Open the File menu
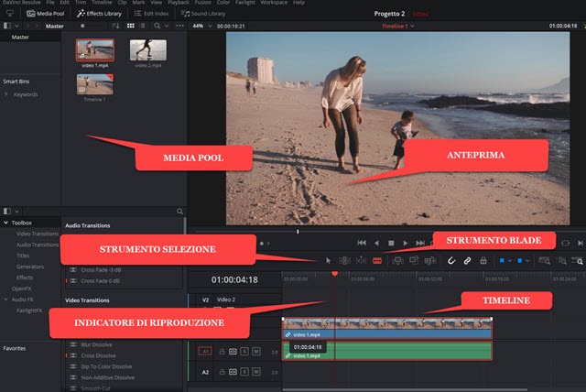This screenshot has width=586, height=392. click(x=50, y=2)
